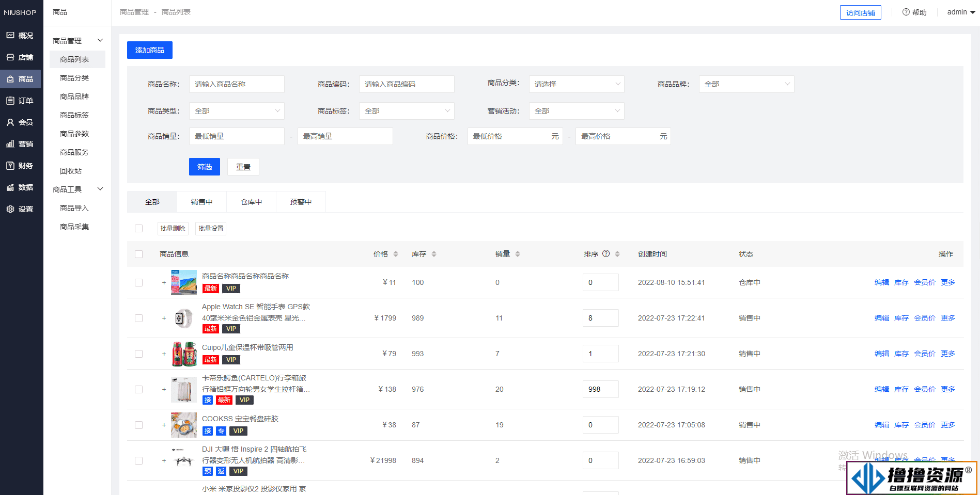Sort by 排序 column arrows
Image resolution: width=980 pixels, height=495 pixels.
(x=617, y=254)
